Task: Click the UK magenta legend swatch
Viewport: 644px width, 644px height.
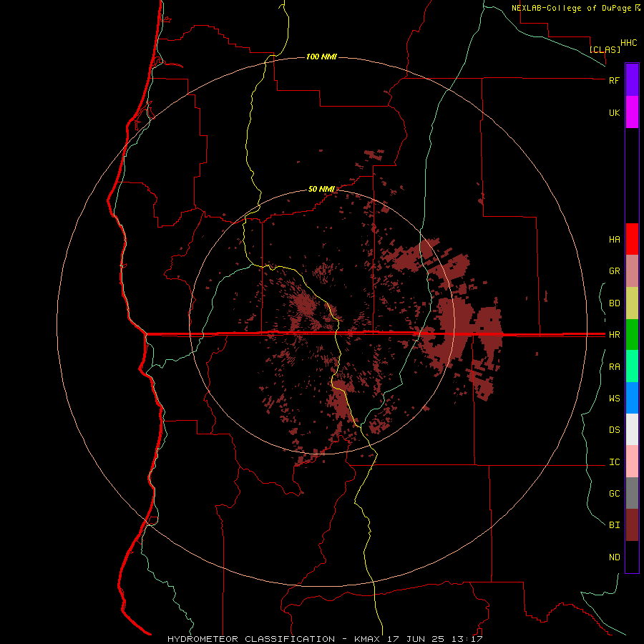Action: click(x=632, y=112)
